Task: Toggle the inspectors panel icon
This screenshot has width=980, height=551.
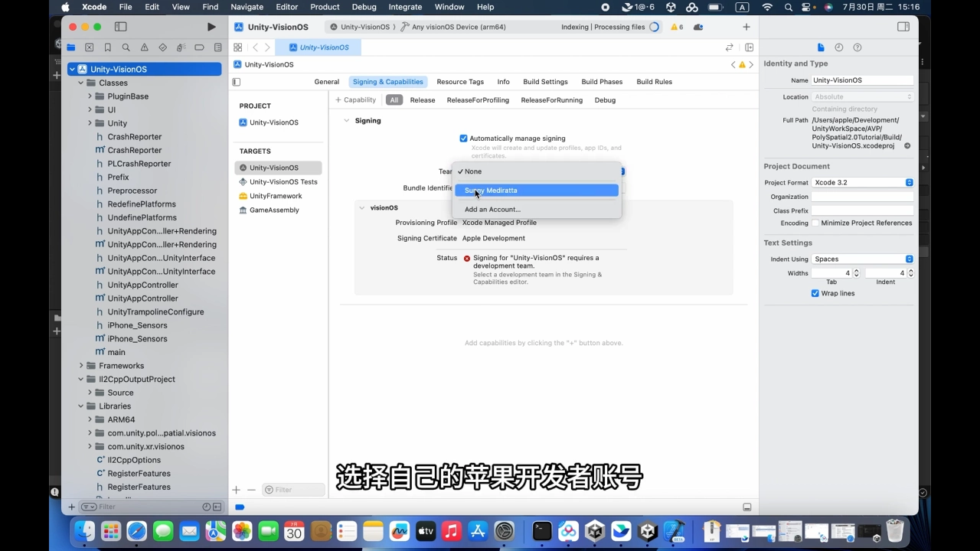Action: [903, 27]
